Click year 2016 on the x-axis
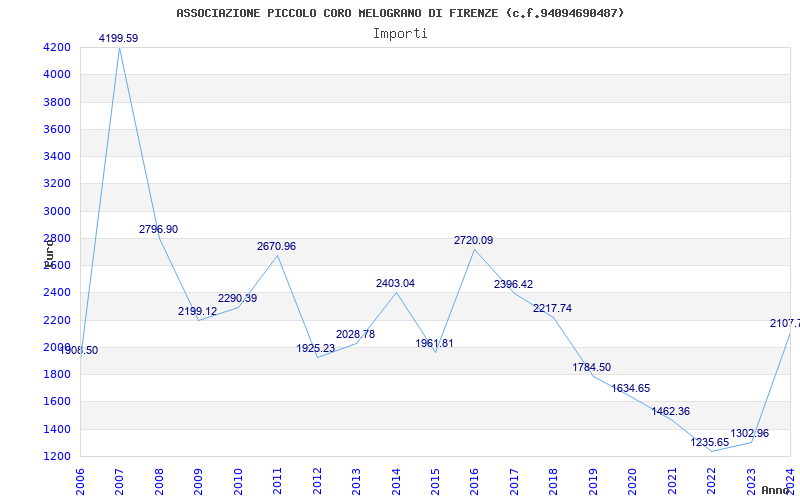The image size is (800, 500). (475, 480)
